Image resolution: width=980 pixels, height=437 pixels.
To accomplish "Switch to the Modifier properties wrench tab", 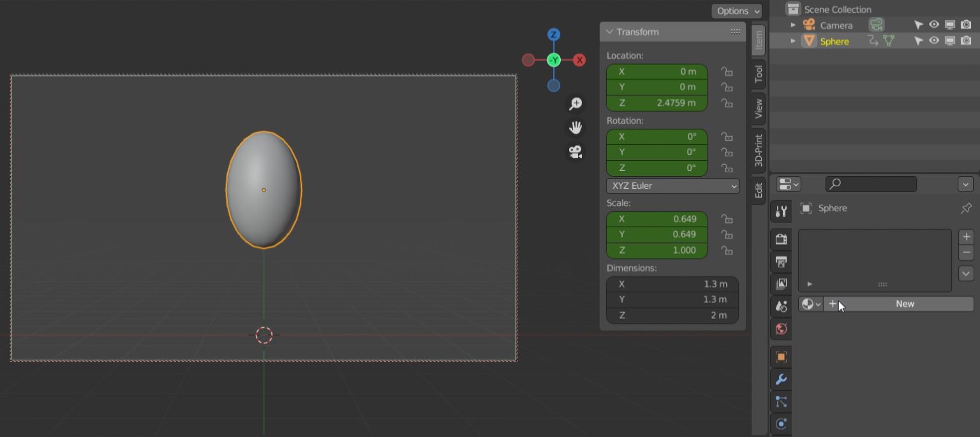I will 781,379.
